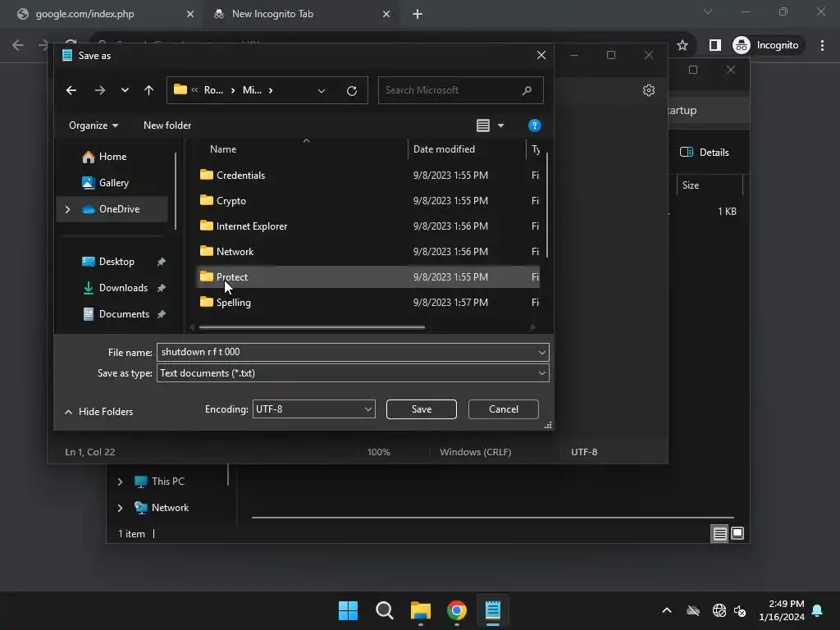Click the Back arrow in Save as dialog
This screenshot has width=840, height=630.
(71, 90)
